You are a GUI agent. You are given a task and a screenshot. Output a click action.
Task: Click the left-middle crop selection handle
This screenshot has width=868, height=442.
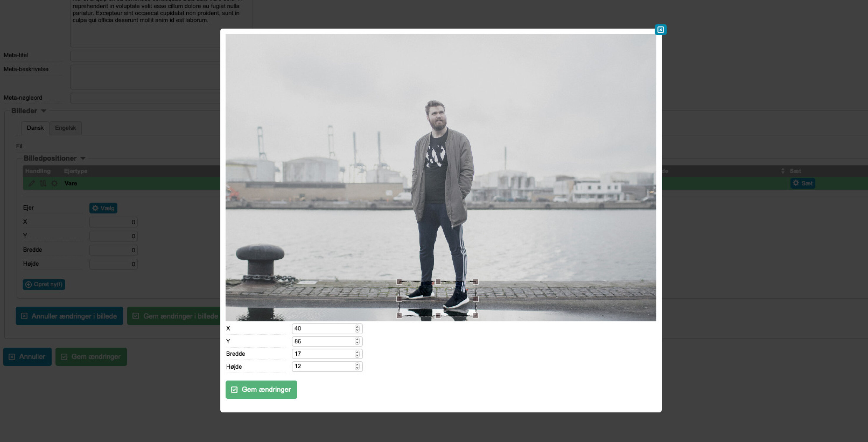pyautogui.click(x=399, y=299)
